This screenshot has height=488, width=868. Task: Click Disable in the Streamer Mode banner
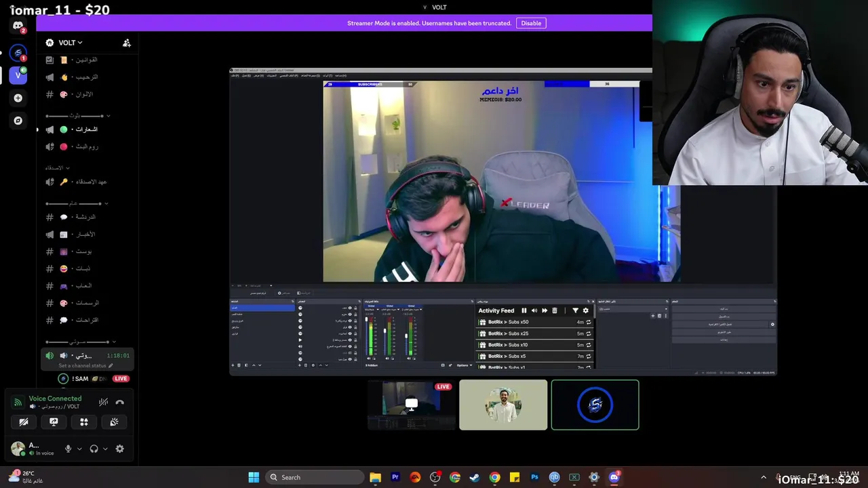[531, 23]
